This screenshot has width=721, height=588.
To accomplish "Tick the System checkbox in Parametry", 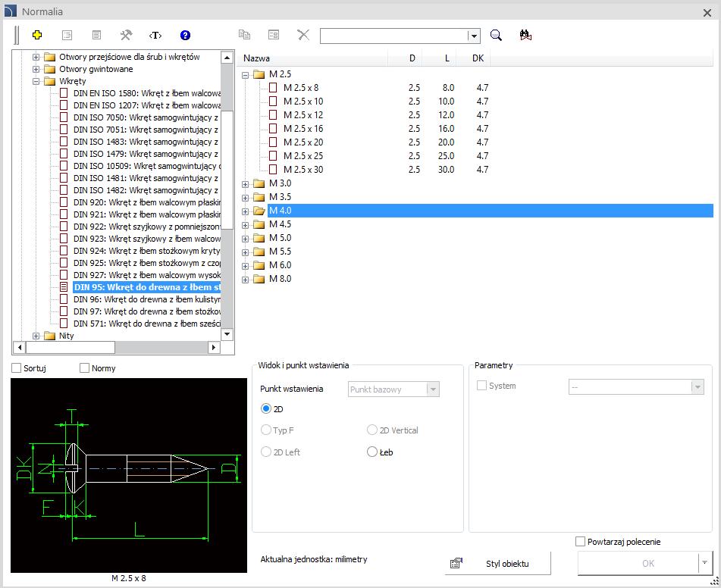I will point(481,386).
